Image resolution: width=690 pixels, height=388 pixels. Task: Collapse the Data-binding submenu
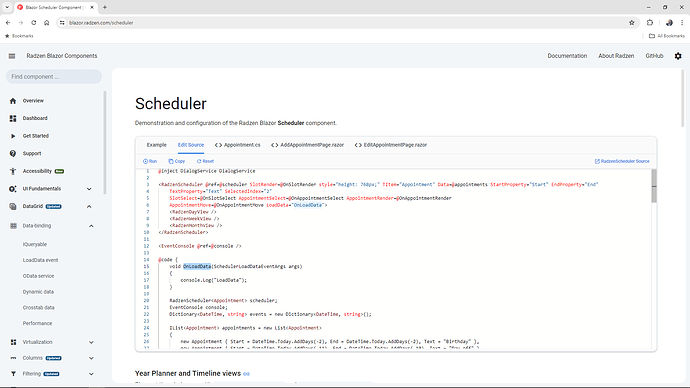click(91, 226)
